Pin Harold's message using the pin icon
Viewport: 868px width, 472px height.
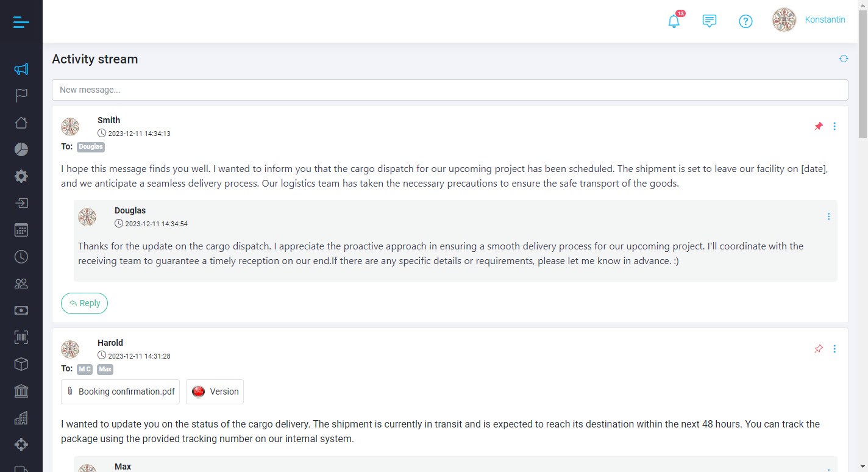(819, 349)
